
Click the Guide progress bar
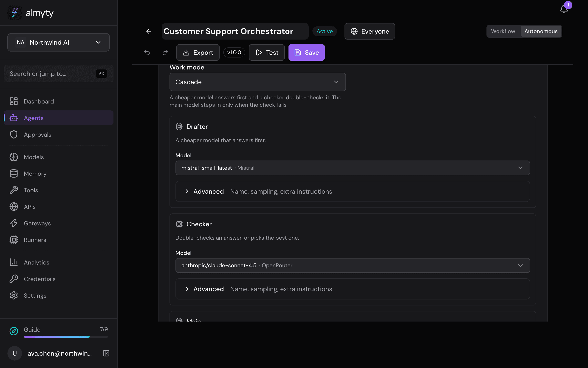click(66, 336)
